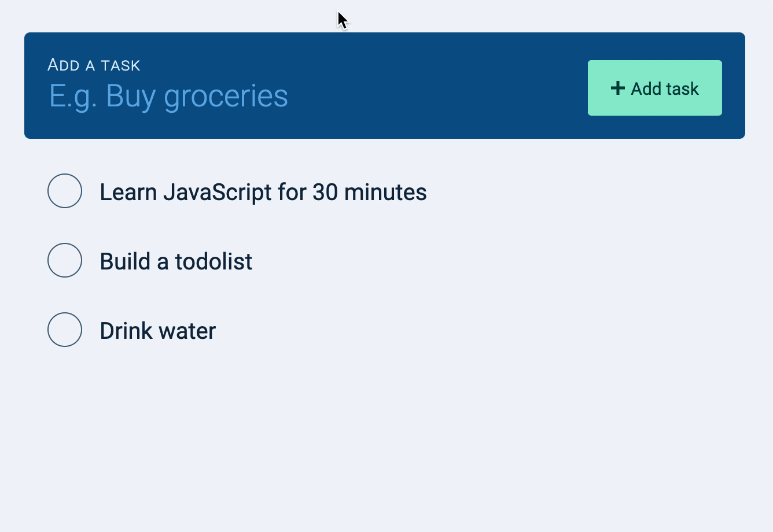This screenshot has height=532, width=773.
Task: Mark 'Learn JavaScript for 30 minutes' as complete
Action: [64, 191]
